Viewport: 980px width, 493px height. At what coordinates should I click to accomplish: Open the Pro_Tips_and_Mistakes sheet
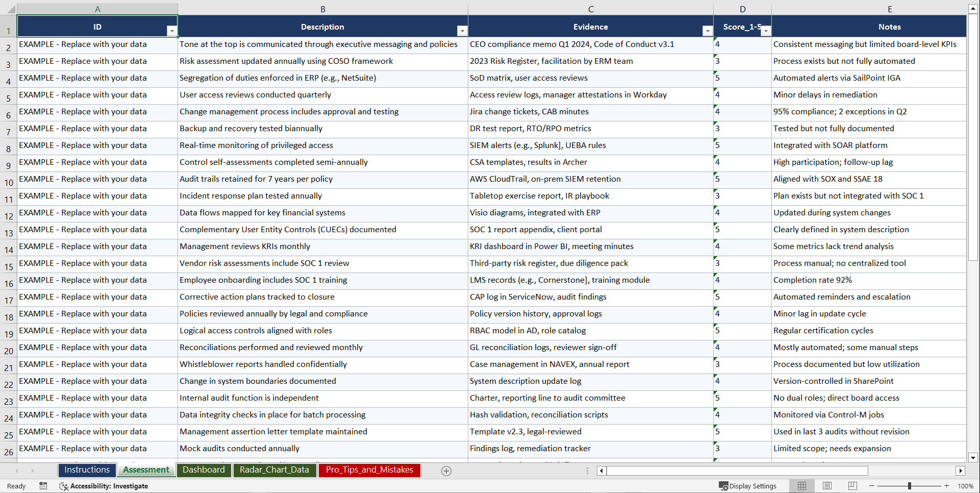click(369, 470)
